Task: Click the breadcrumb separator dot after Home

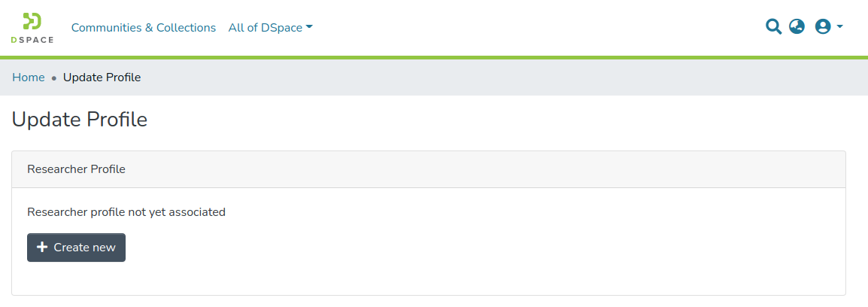Action: coord(54,78)
